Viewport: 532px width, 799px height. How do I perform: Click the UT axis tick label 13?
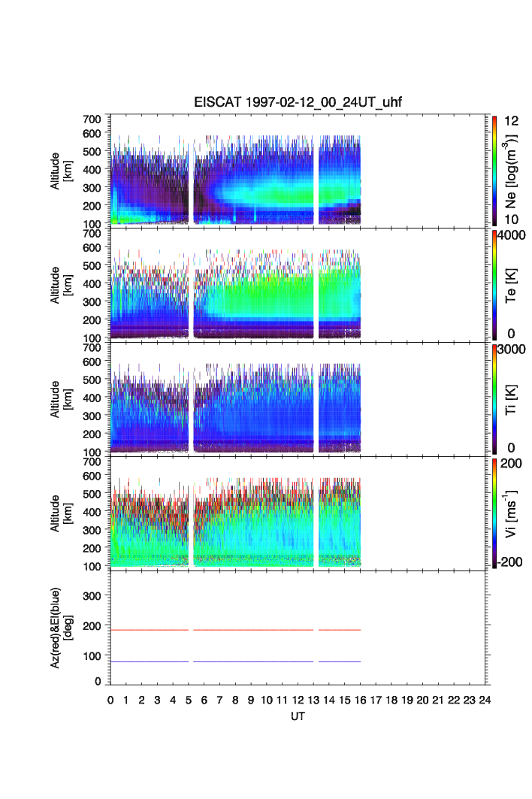[x=313, y=700]
